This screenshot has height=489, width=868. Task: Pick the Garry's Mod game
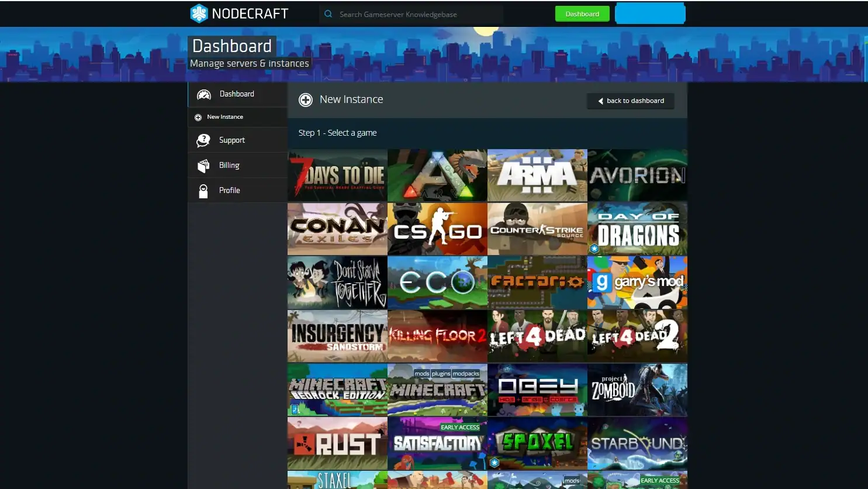pos(637,283)
